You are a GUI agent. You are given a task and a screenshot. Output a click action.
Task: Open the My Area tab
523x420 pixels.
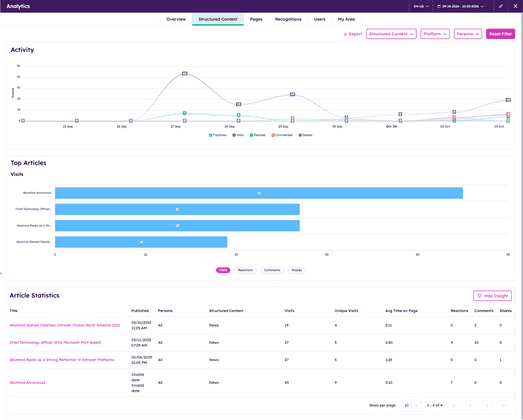click(346, 19)
